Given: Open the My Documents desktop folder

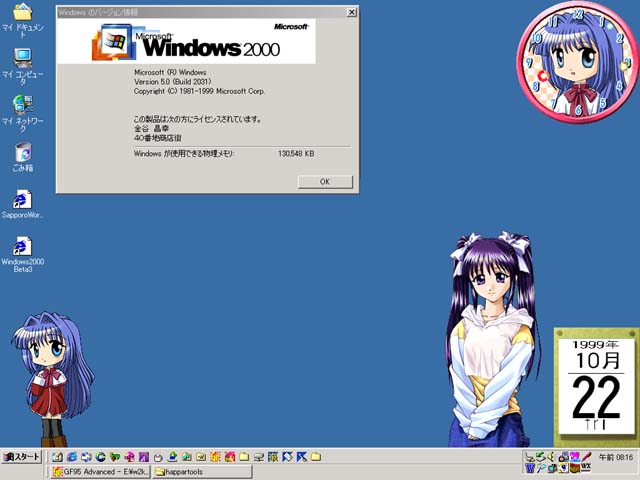Looking at the screenshot, I should (22, 14).
